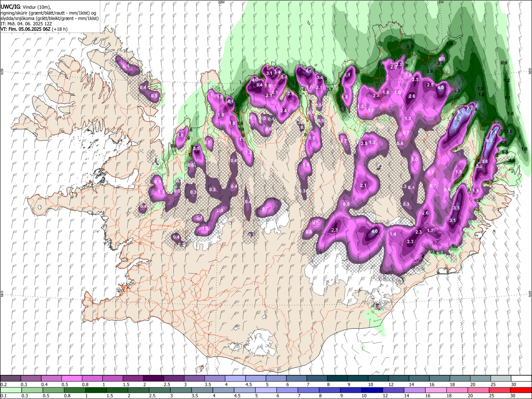Click the 'IT: Mið. 04. 06. 2025 12Z' line
Screen dimensions: 532x399
click(26, 24)
